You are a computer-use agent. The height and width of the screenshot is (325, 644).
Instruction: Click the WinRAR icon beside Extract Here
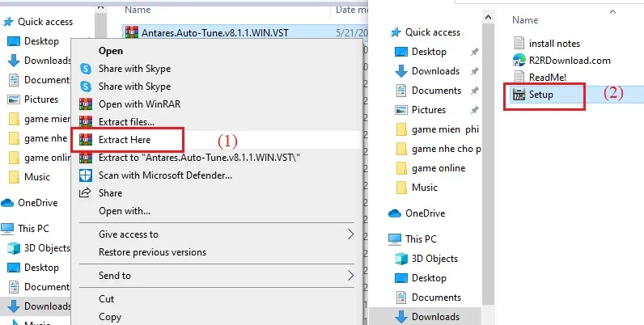point(86,140)
